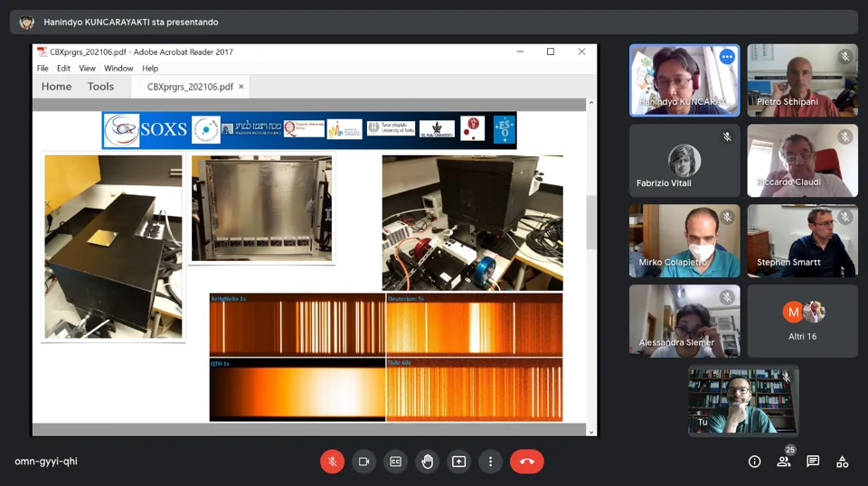Screen dimensions: 868x486
Task: Click the blue options dots on Hanindyo's tile
Action: pos(727,57)
